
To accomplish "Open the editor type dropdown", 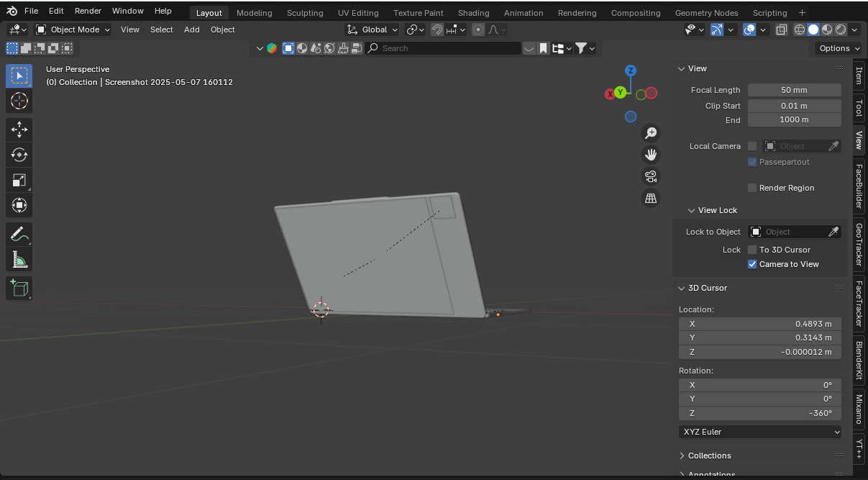I will coord(17,30).
